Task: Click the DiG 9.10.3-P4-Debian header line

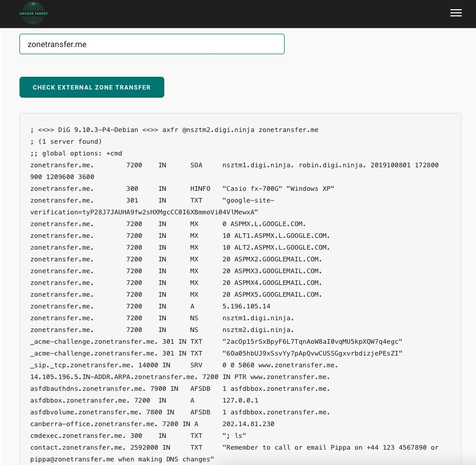Action: tap(174, 130)
